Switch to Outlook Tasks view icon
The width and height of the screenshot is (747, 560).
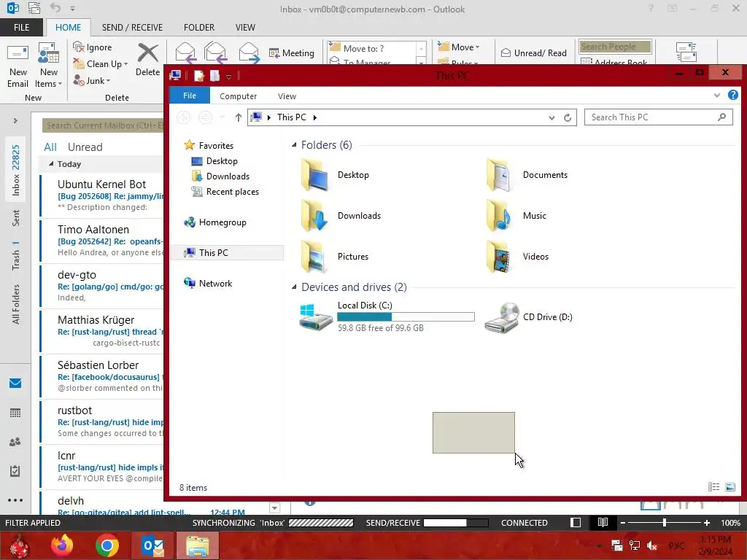pos(15,471)
